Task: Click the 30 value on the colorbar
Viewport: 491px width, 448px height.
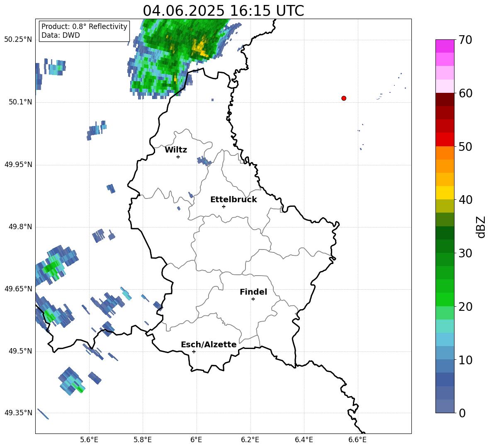Action: (465, 253)
